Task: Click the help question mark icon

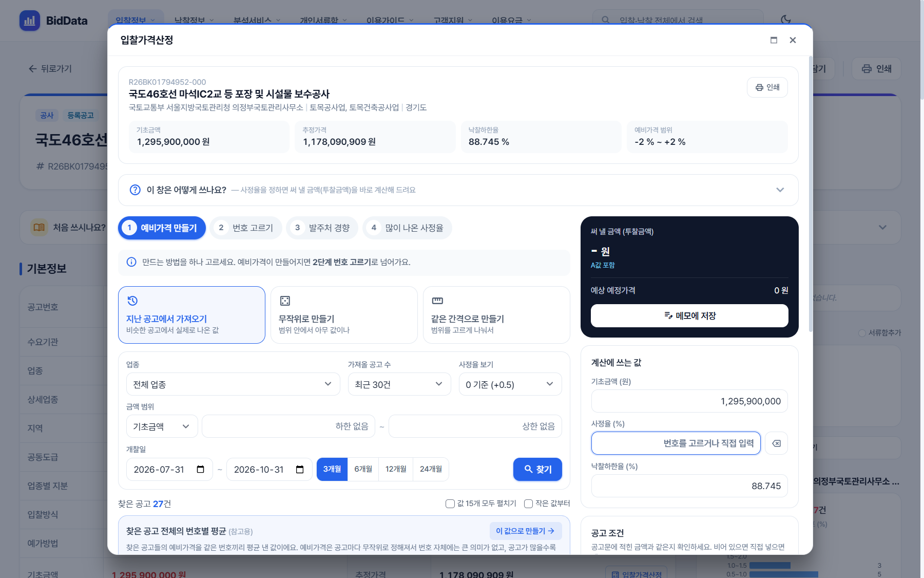Action: 135,190
